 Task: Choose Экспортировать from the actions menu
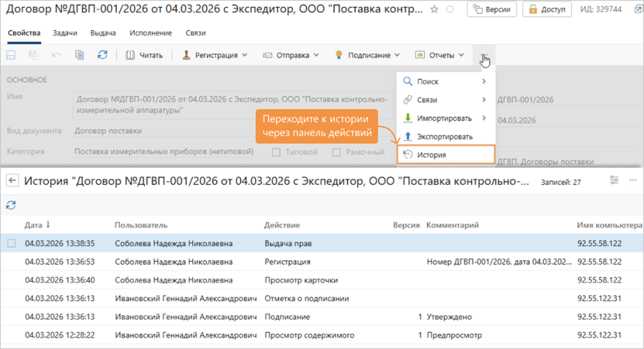click(x=445, y=136)
